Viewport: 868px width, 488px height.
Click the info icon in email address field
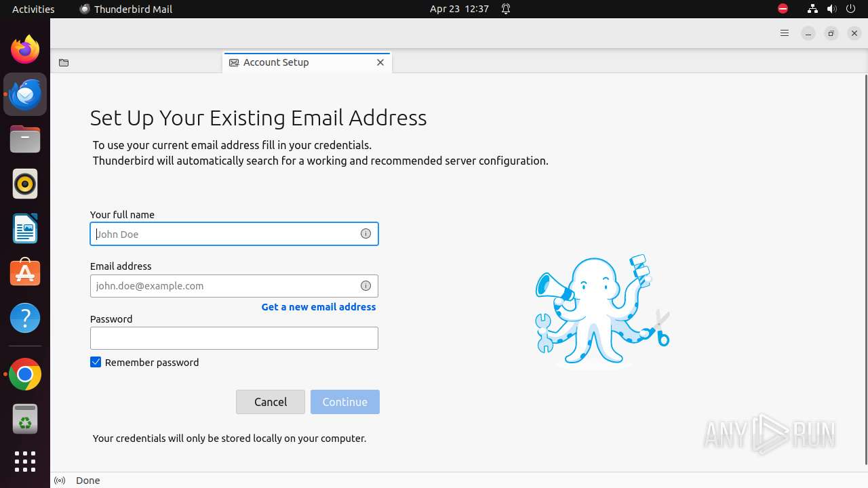tap(366, 286)
